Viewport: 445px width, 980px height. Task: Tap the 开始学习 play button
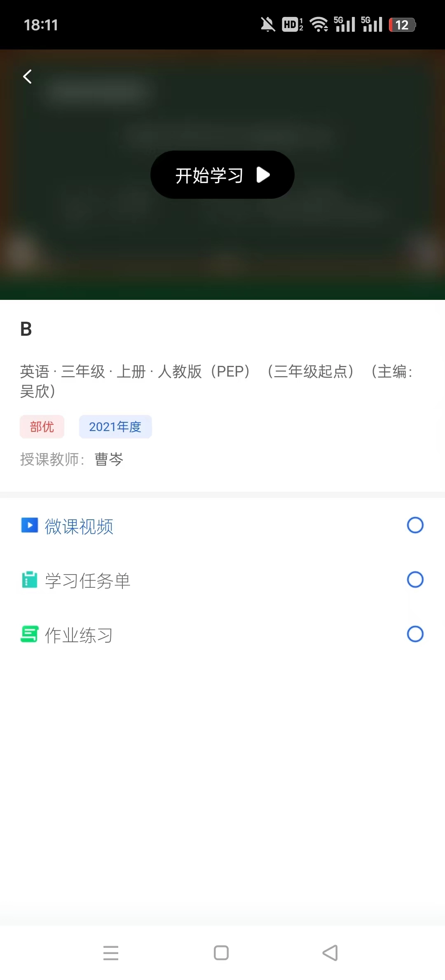tap(222, 175)
